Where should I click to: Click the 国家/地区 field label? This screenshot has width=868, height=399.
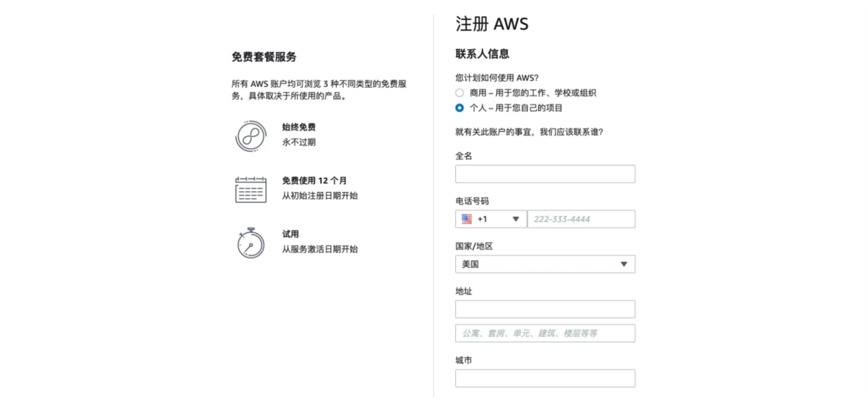[x=474, y=246]
